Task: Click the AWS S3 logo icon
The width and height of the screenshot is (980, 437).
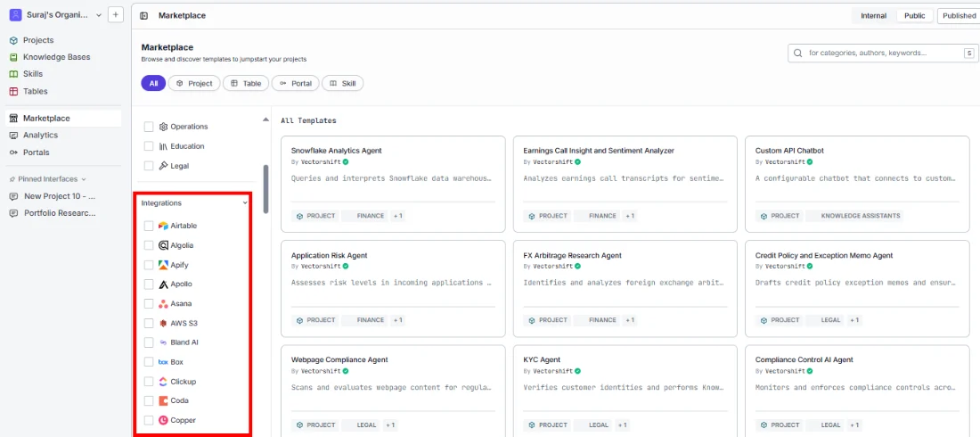Action: [163, 323]
